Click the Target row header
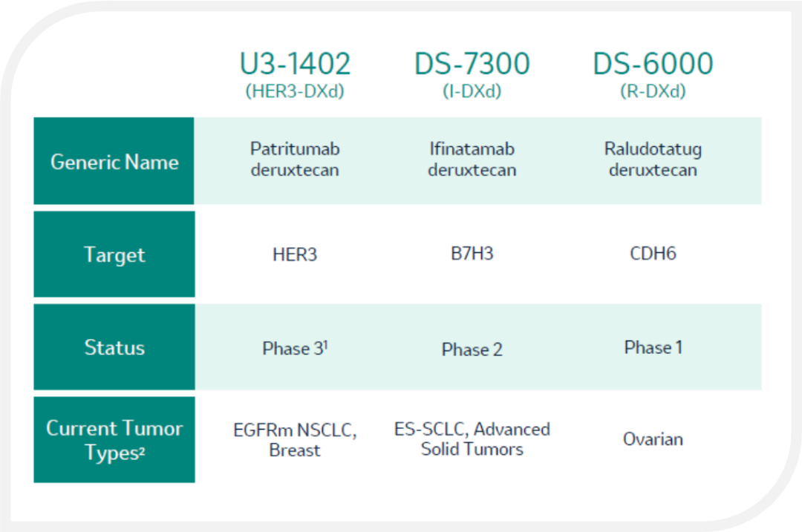Viewport: 802px width, 532px height. (x=114, y=254)
